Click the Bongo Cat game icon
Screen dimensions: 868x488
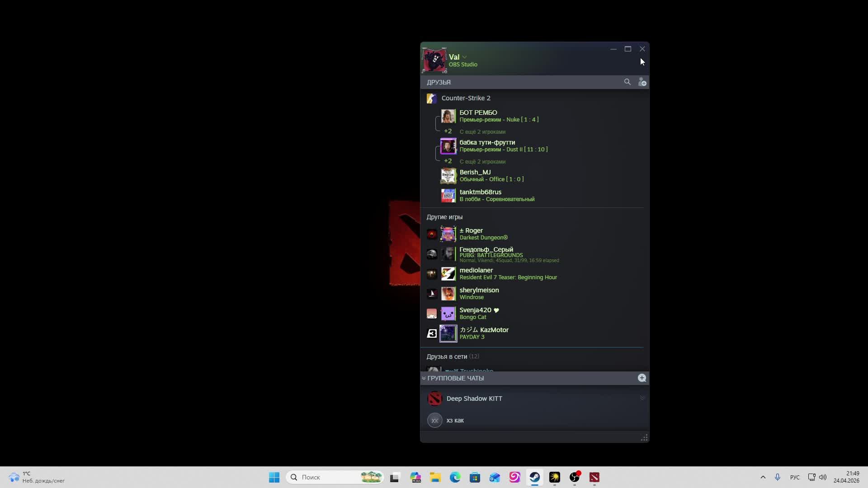(432, 314)
